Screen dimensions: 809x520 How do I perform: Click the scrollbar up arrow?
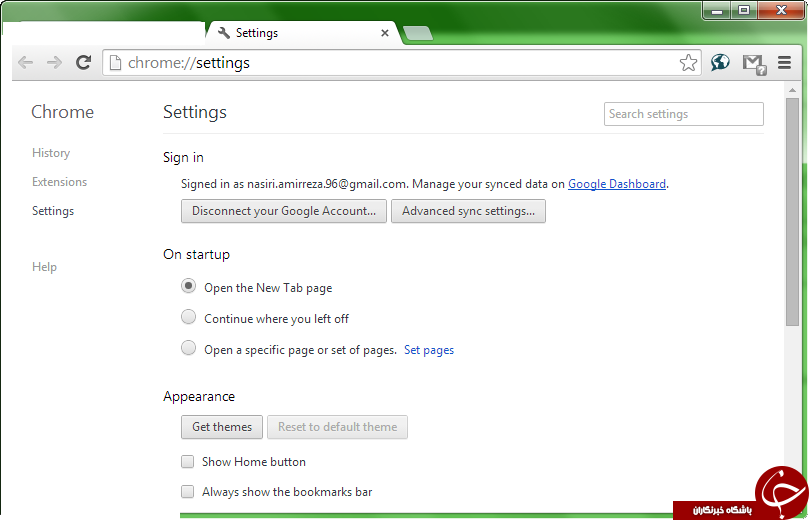pyautogui.click(x=792, y=91)
